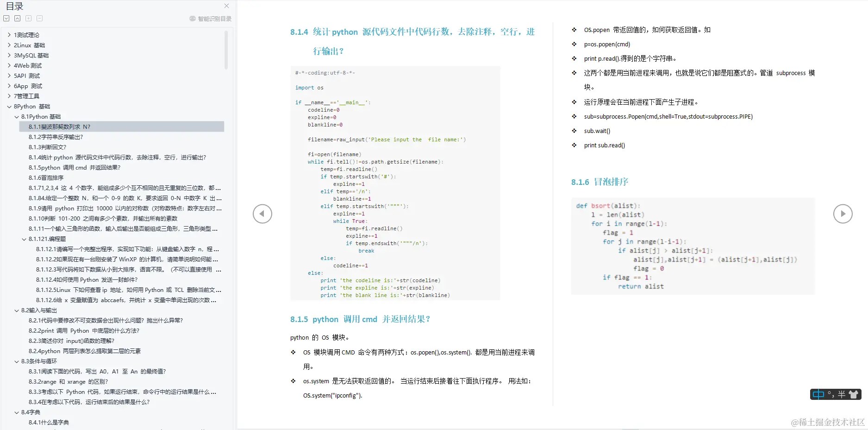The height and width of the screenshot is (430, 868).
Task: Click the bsort bubble sort code image
Action: [693, 246]
